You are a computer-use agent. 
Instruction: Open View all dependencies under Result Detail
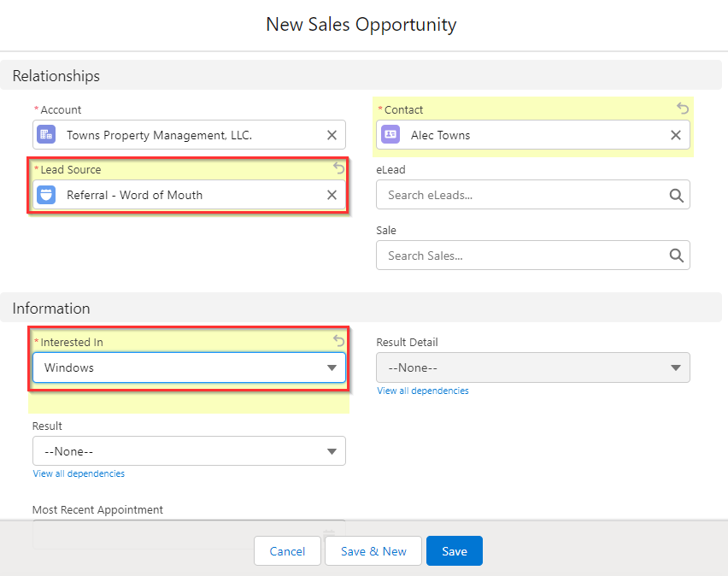pos(422,390)
